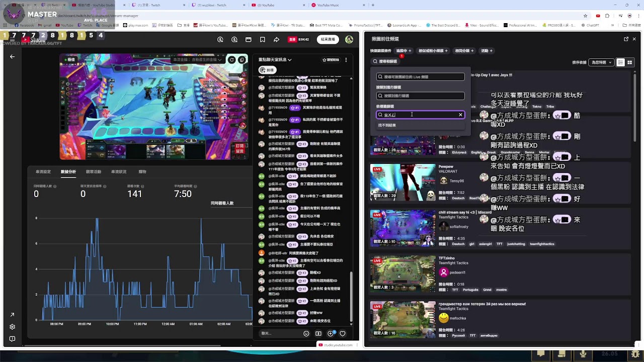The height and width of the screenshot is (362, 644).
Task: Open the sofiafrosty stream thumbnail
Action: point(403,228)
